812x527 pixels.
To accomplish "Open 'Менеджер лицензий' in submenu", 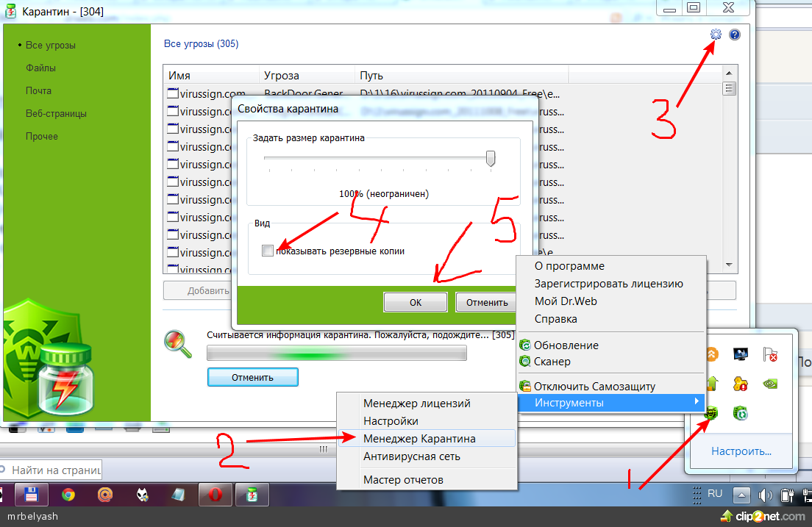I will coord(417,404).
